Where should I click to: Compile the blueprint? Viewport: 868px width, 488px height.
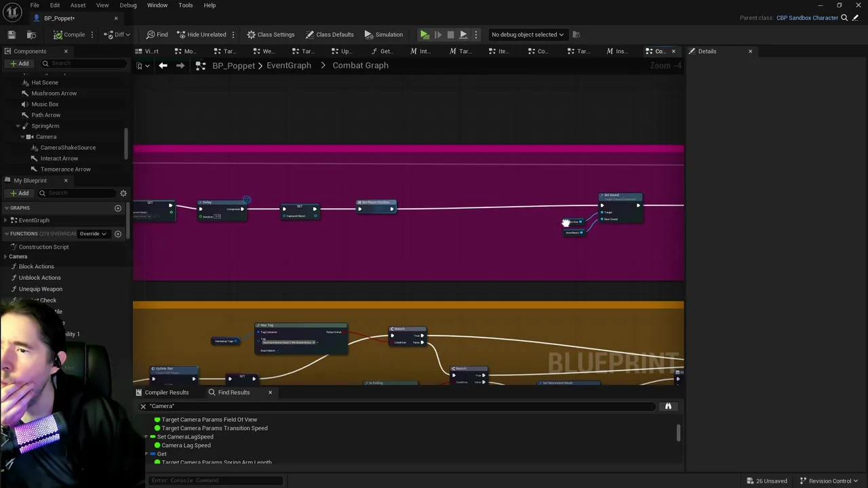69,35
